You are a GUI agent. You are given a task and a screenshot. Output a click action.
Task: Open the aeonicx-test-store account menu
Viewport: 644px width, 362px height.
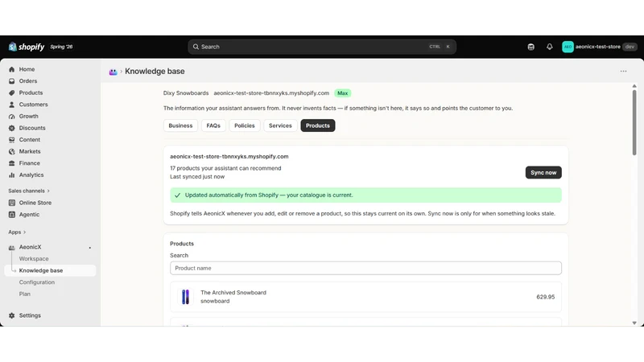(599, 47)
